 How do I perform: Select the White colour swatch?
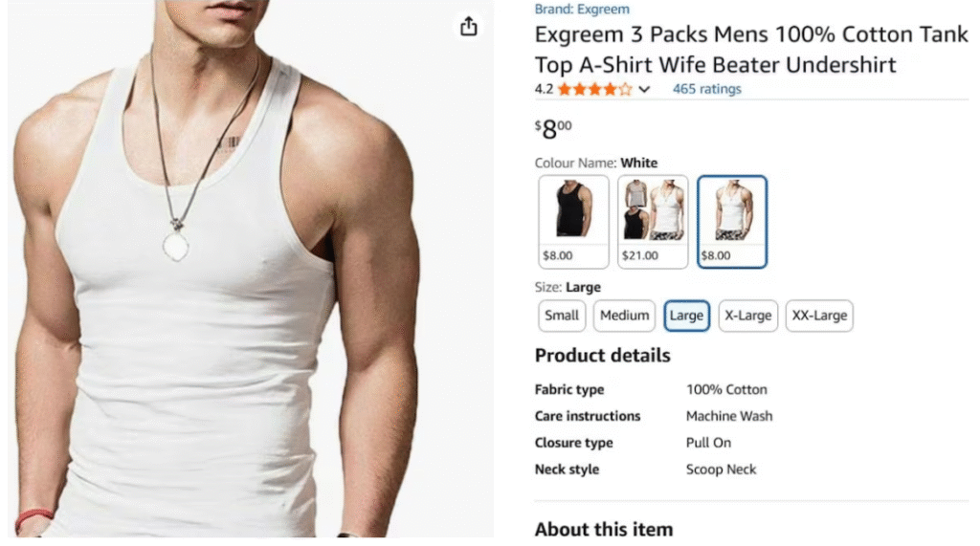(x=731, y=221)
